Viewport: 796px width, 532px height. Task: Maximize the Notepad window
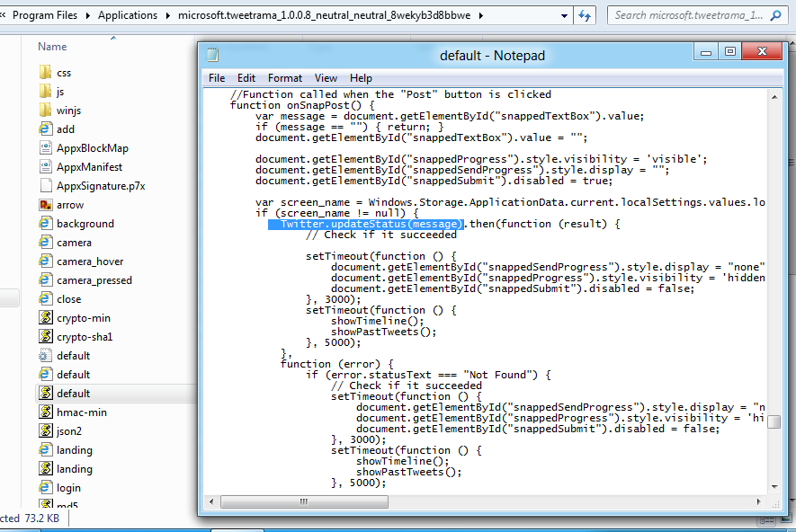tap(730, 52)
